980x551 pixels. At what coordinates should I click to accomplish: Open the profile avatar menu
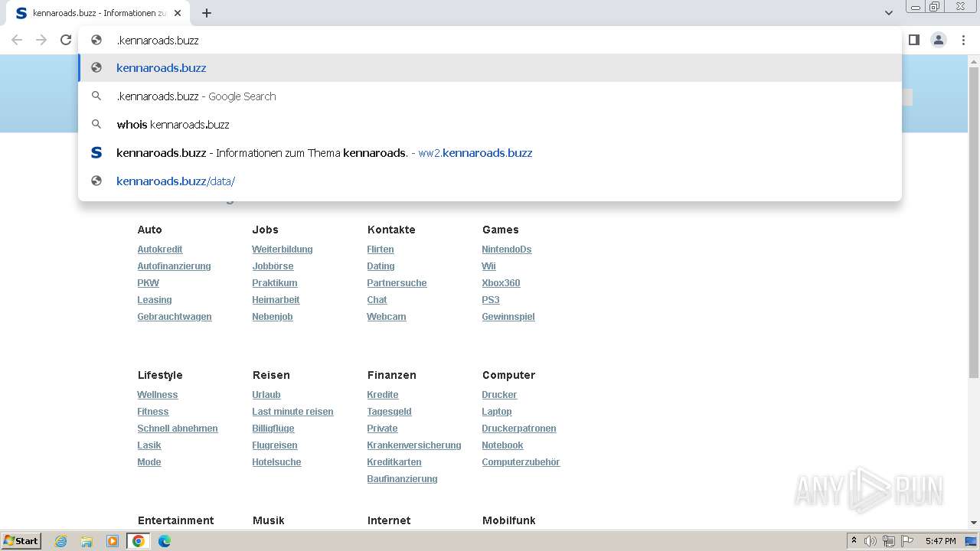coord(939,40)
